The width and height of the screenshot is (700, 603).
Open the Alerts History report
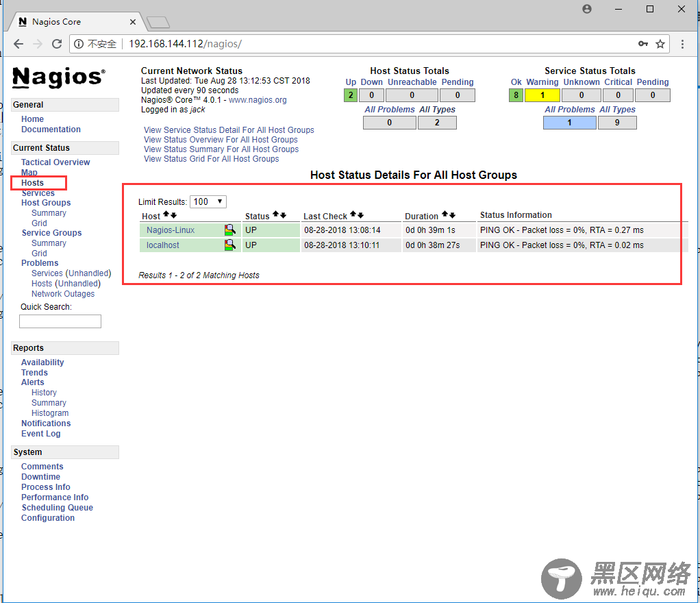point(44,392)
